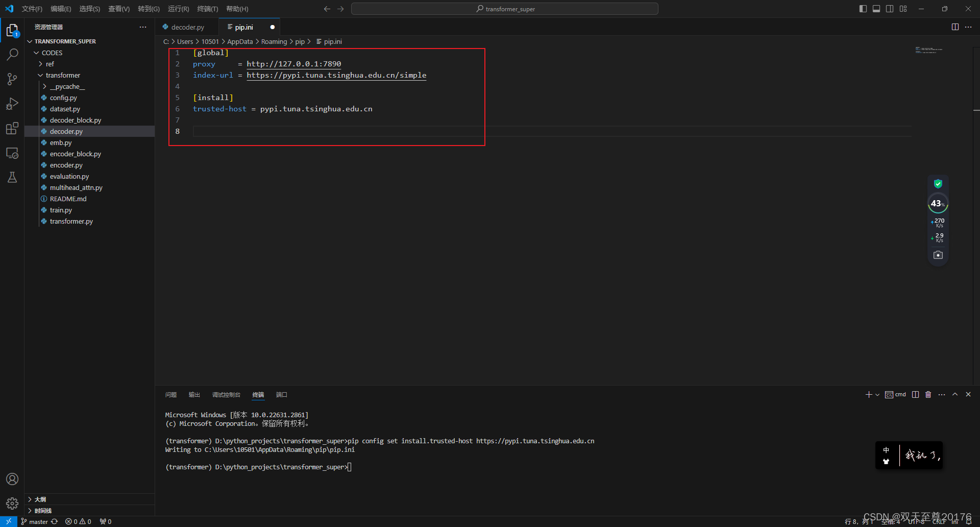Viewport: 980px width, 527px height.
Task: Kill the terminal via trash icon
Action: click(x=928, y=394)
